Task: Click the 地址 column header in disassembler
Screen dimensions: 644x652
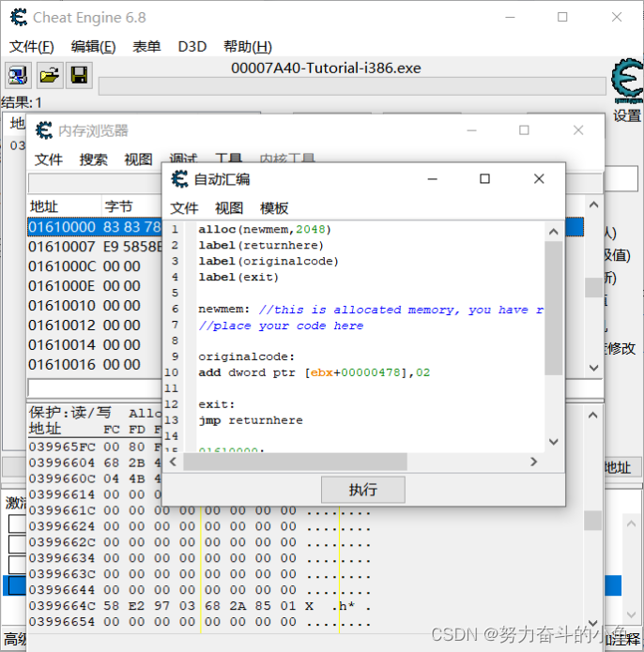Action: pos(64,206)
